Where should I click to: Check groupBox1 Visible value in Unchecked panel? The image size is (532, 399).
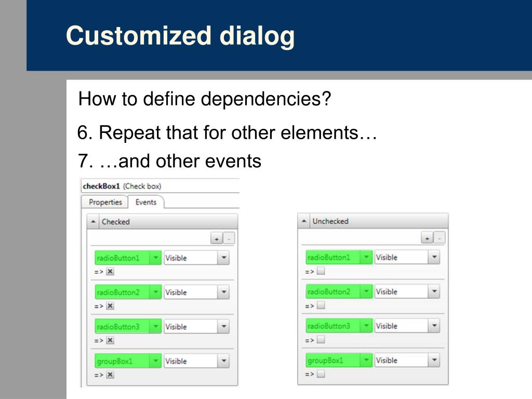(321, 374)
